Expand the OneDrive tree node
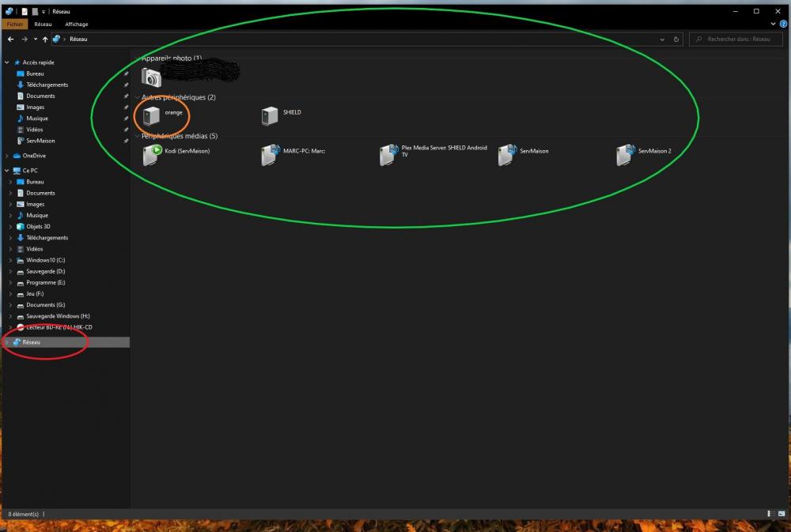Viewport: 791px width, 532px height. pyautogui.click(x=6, y=156)
